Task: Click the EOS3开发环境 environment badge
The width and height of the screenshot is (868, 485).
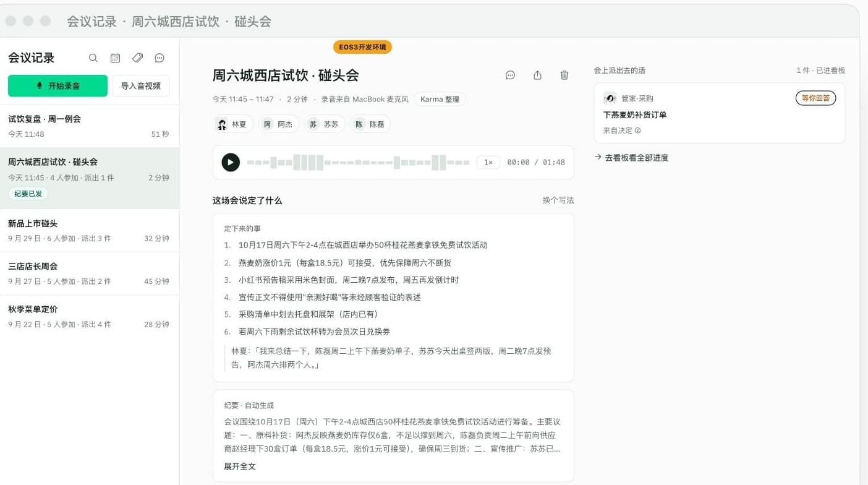Action: coord(362,47)
